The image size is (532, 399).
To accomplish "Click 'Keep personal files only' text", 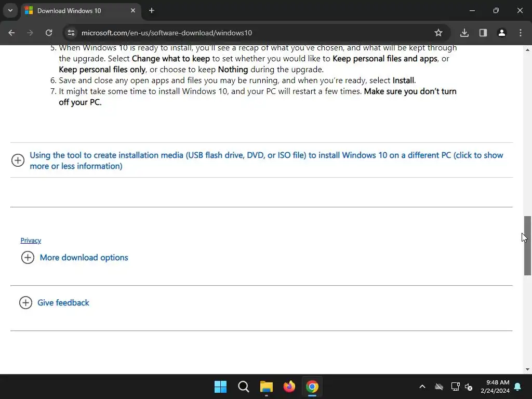I will coord(102,70).
